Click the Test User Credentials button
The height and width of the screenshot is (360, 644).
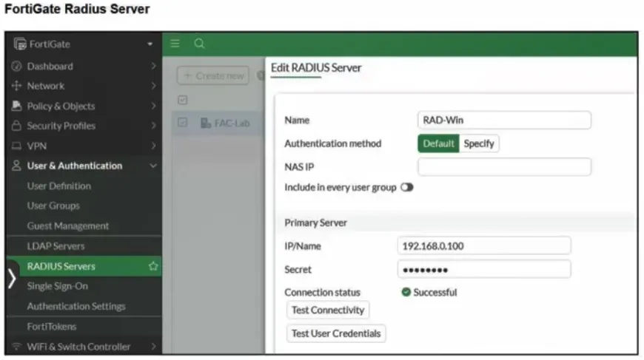click(x=336, y=333)
